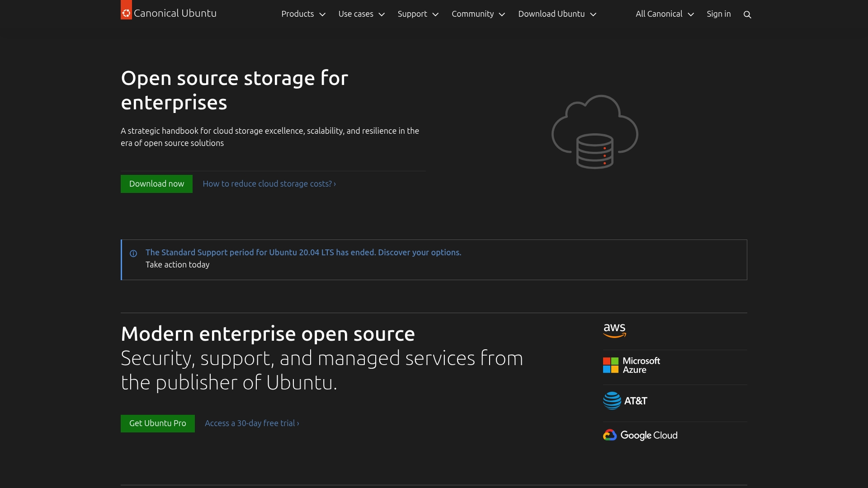Viewport: 868px width, 488px height.
Task: Click the cloud storage illustration
Action: 594,132
